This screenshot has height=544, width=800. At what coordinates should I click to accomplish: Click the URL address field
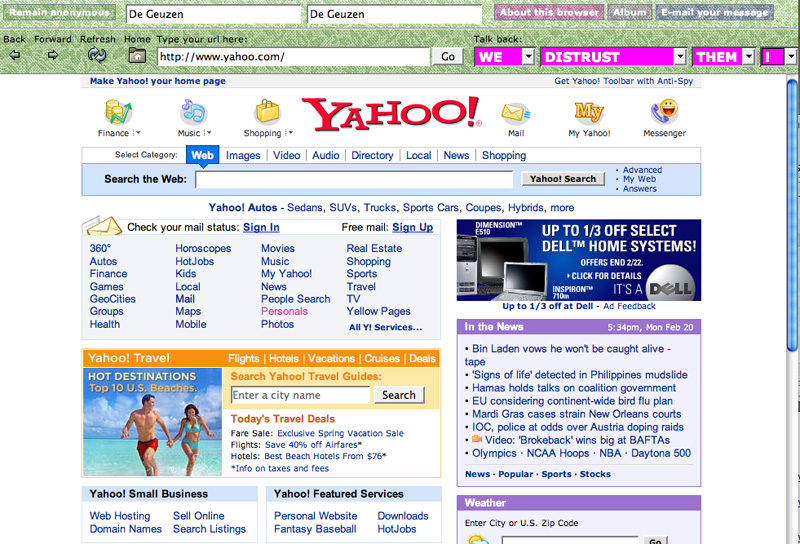click(293, 57)
